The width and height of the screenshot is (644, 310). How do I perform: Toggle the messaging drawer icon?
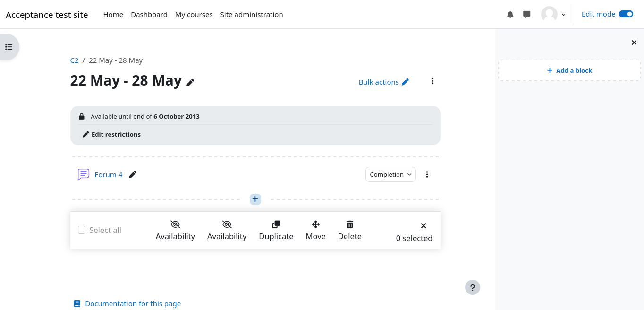(x=527, y=15)
